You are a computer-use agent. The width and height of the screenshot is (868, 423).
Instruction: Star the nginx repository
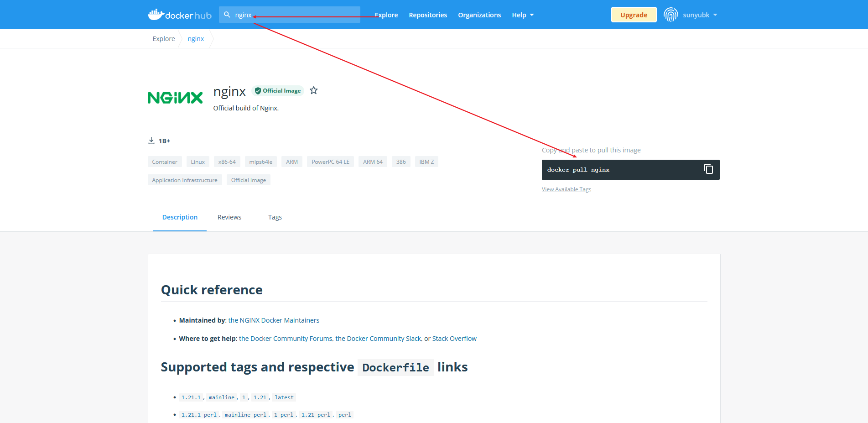coord(313,90)
